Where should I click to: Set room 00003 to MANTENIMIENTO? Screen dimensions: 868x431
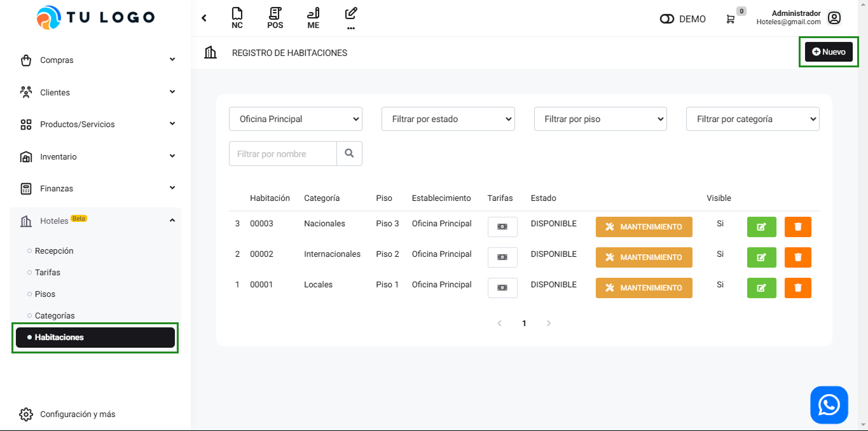coord(644,227)
